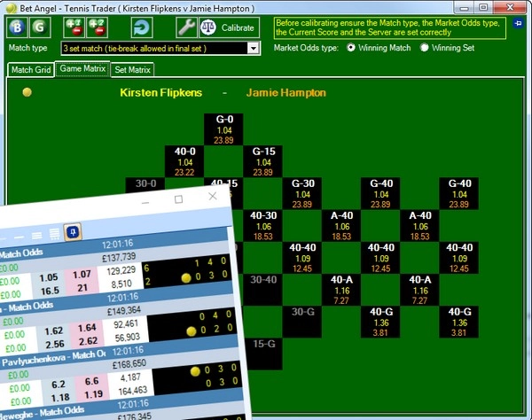The height and width of the screenshot is (420, 532).
Task: Click the £149,364 matched amount
Action: [124, 311]
